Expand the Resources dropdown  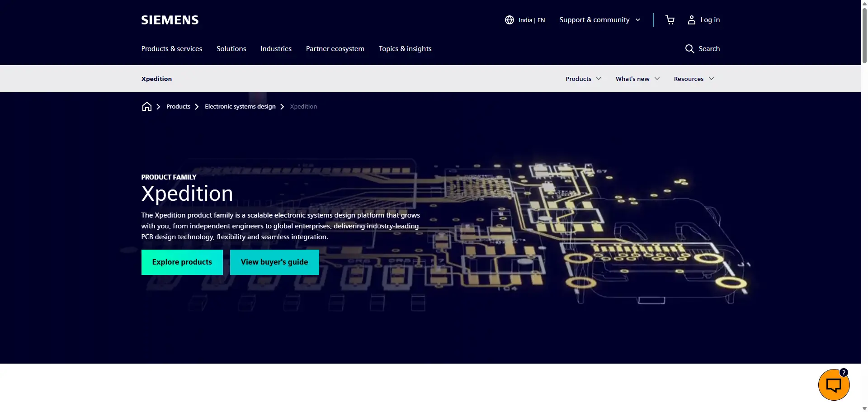coord(694,79)
